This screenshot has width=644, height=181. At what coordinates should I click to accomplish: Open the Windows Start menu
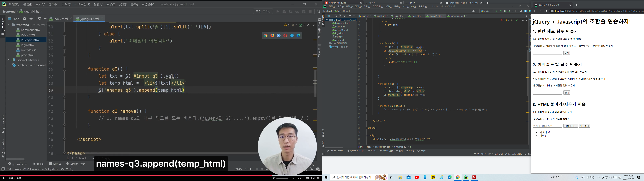tap(326, 177)
